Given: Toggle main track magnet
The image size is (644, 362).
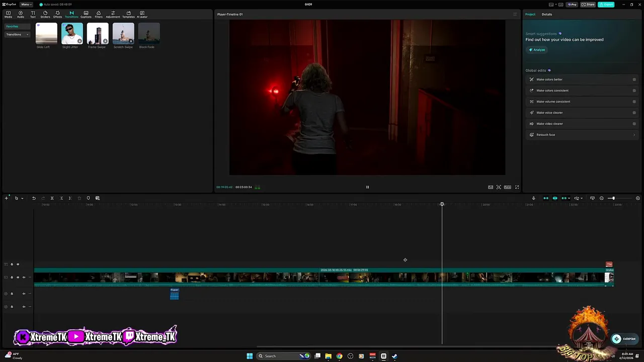Looking at the screenshot, I should coord(546,198).
